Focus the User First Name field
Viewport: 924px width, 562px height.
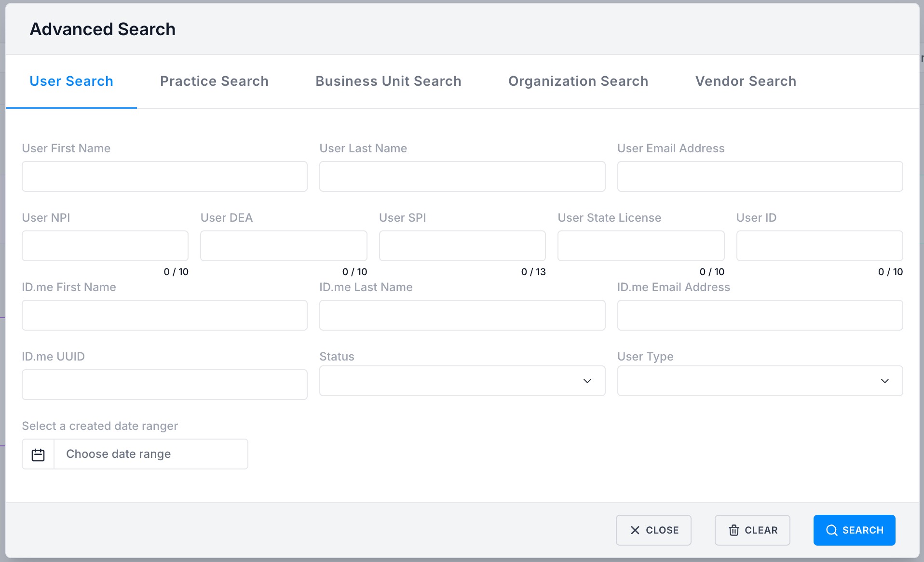pyautogui.click(x=164, y=176)
